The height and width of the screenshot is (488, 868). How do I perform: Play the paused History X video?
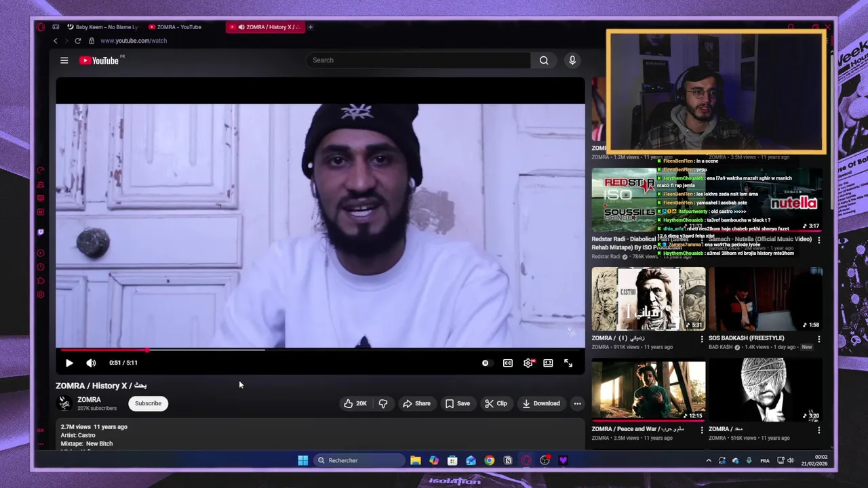click(69, 363)
